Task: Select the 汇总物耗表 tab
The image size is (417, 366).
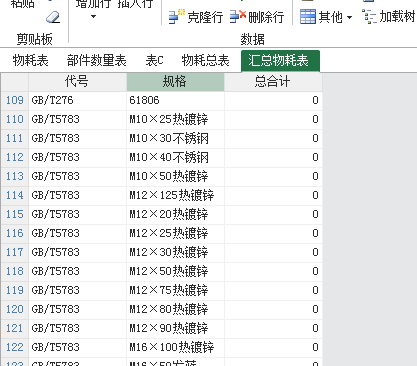Action: tap(280, 61)
